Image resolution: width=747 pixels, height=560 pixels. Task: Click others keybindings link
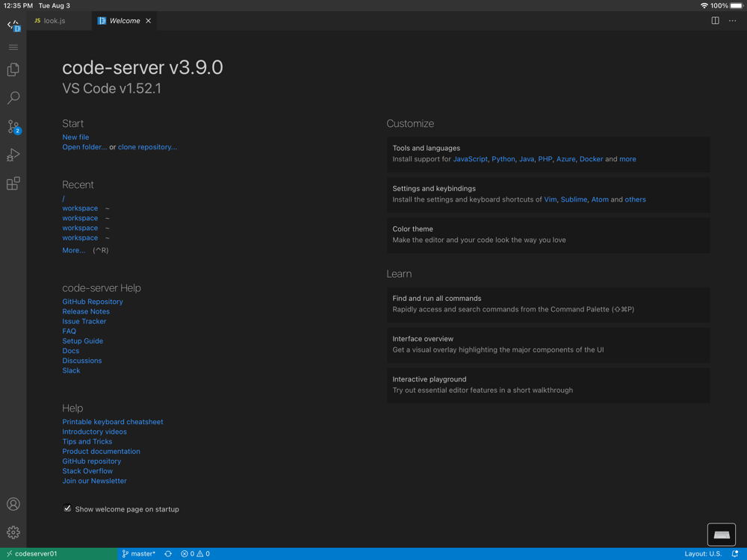(x=635, y=199)
